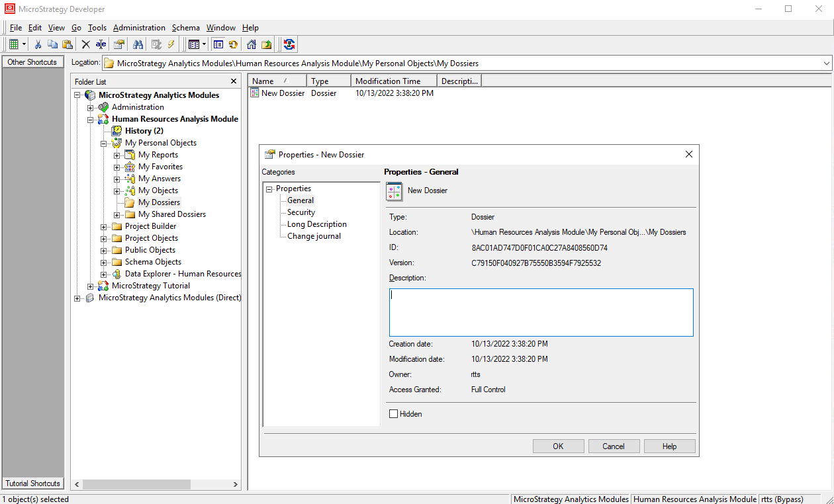Click the MicroStrategy Tutorial project icon
This screenshot has height=504, width=834.
[103, 286]
